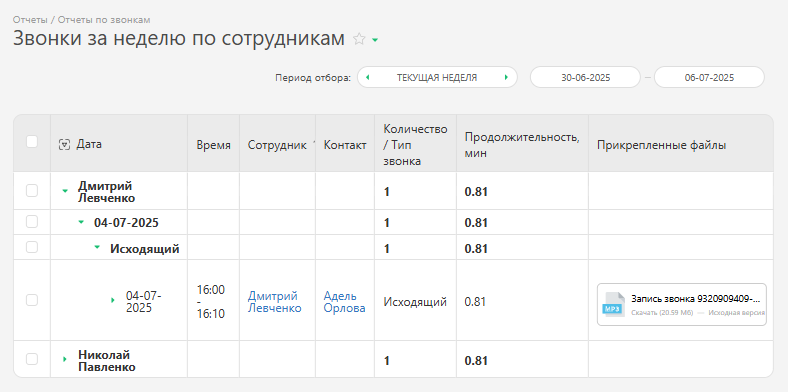The width and height of the screenshot is (788, 392).
Task: Collapse the Дмитрий Левченко group
Action: [65, 191]
